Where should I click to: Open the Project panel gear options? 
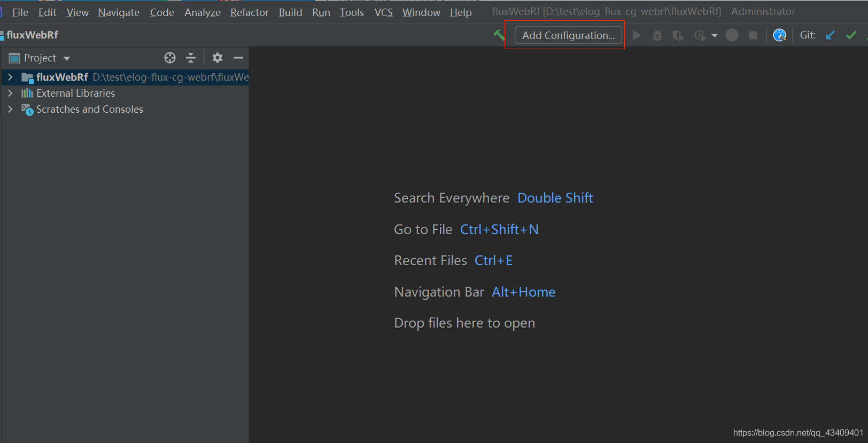pos(218,58)
